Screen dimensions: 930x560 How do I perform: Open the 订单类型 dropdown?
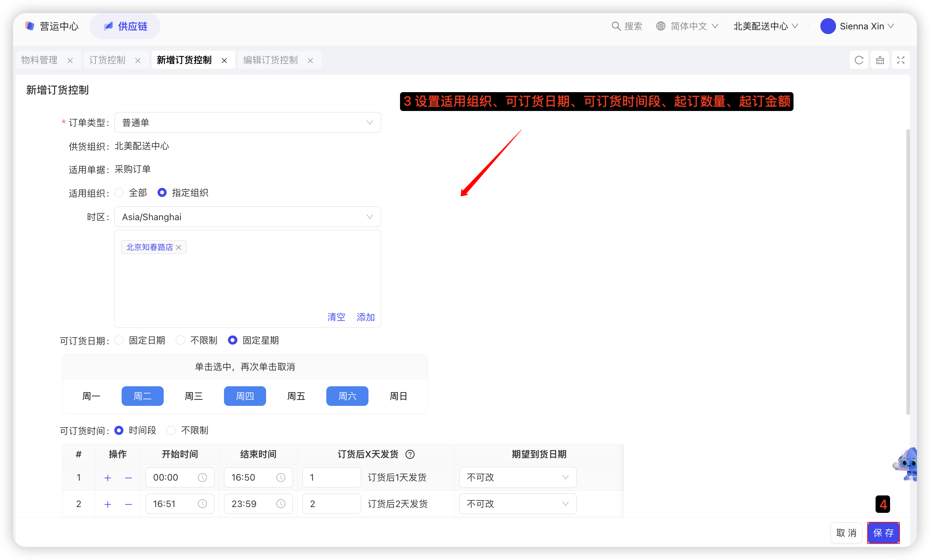[247, 123]
